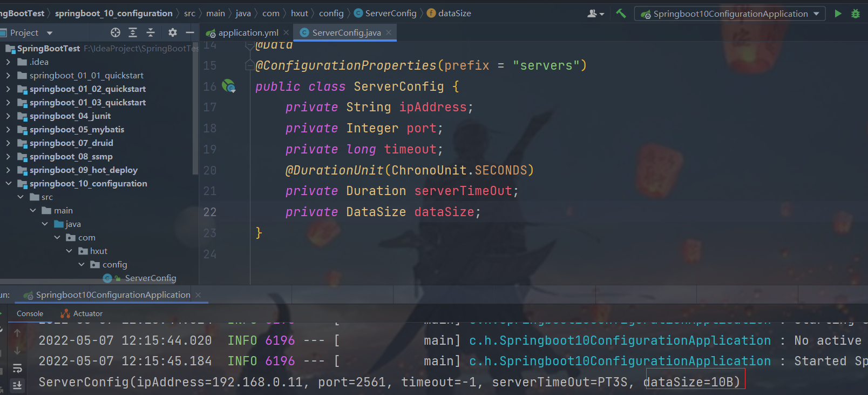Fold the annotation block at line 15
Screen dimensions: 868x395
[x=249, y=66]
